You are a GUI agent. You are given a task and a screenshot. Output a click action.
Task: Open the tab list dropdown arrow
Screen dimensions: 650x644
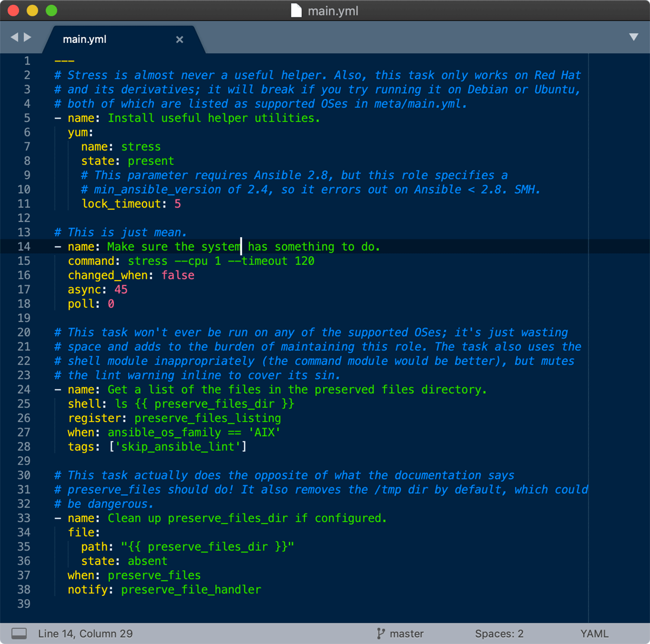(x=634, y=37)
